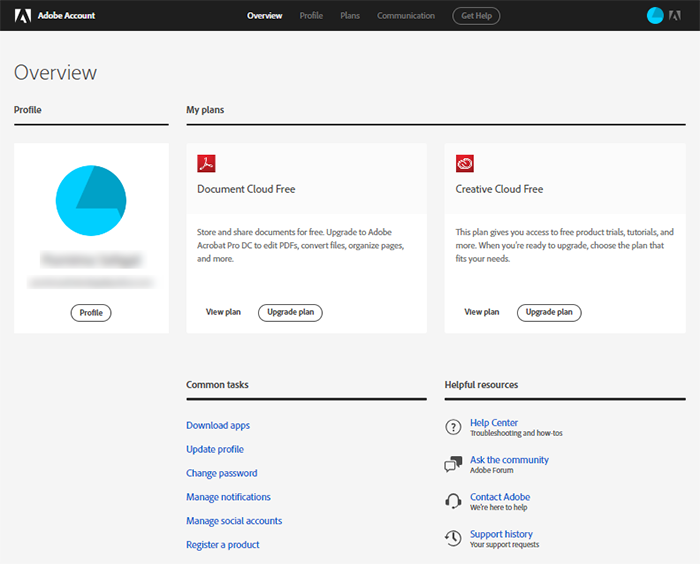Click the Support history clock icon
700x564 pixels.
(453, 538)
